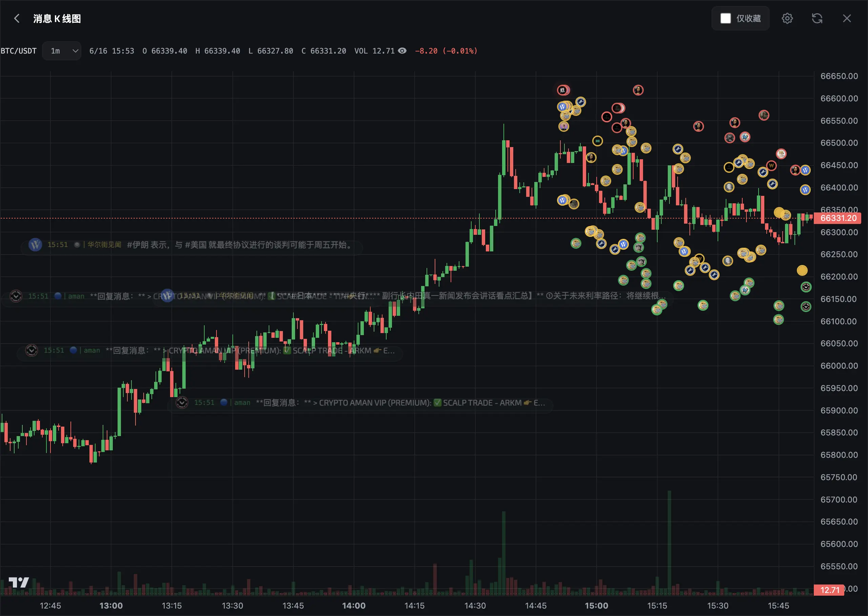Click the L 66327.80 low value
The image size is (868, 616).
point(271,51)
